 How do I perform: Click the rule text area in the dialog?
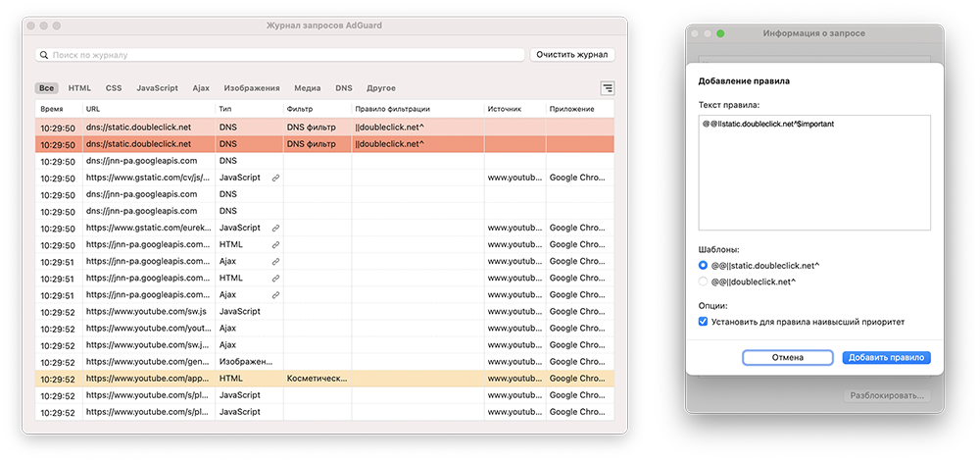(x=814, y=173)
